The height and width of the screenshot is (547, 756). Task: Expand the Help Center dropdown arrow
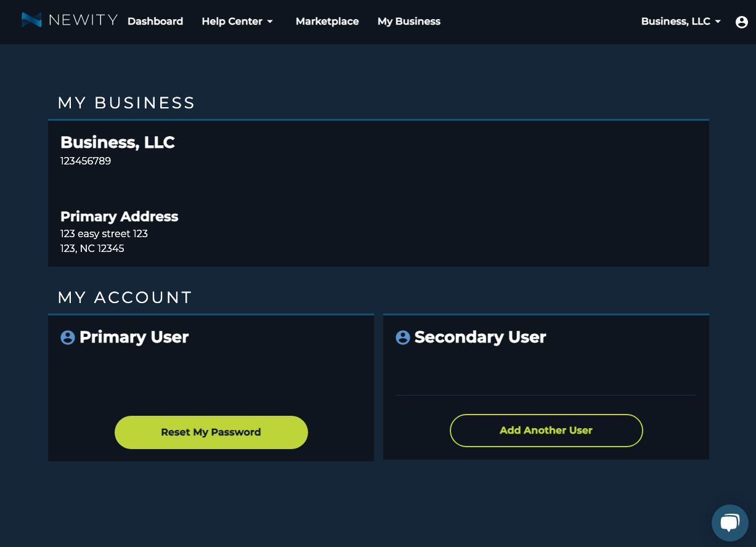pos(270,22)
